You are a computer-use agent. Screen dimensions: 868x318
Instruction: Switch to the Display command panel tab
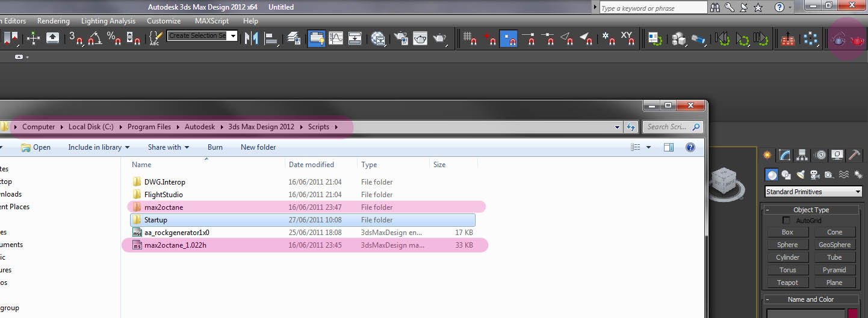(837, 155)
